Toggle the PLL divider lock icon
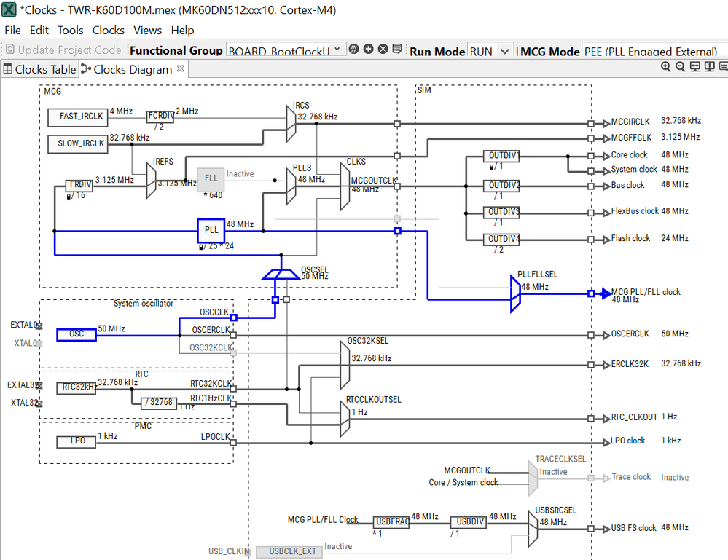Image resolution: width=728 pixels, height=560 pixels. point(200,247)
